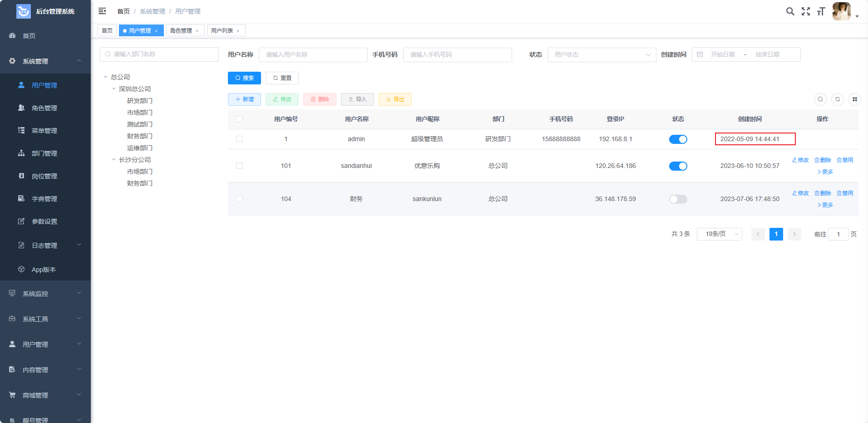Open the font size setting icon
Image resolution: width=868 pixels, height=423 pixels.
820,11
